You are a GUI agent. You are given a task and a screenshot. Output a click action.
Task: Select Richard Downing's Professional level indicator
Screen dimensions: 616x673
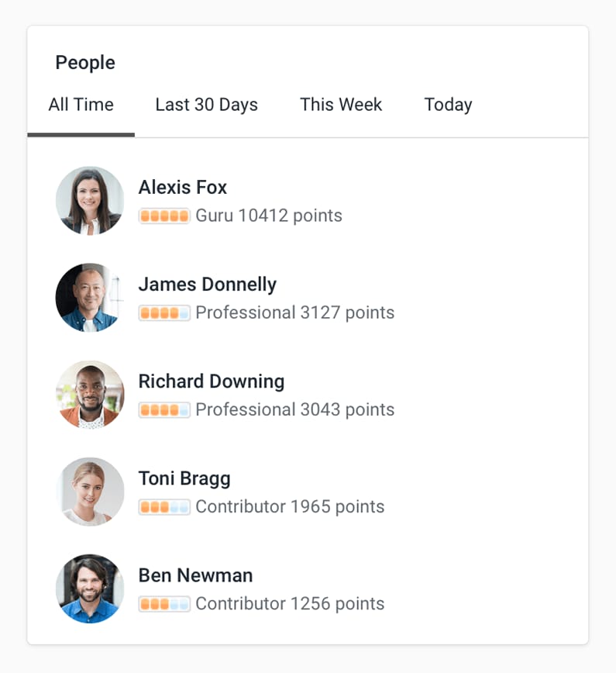(x=164, y=409)
